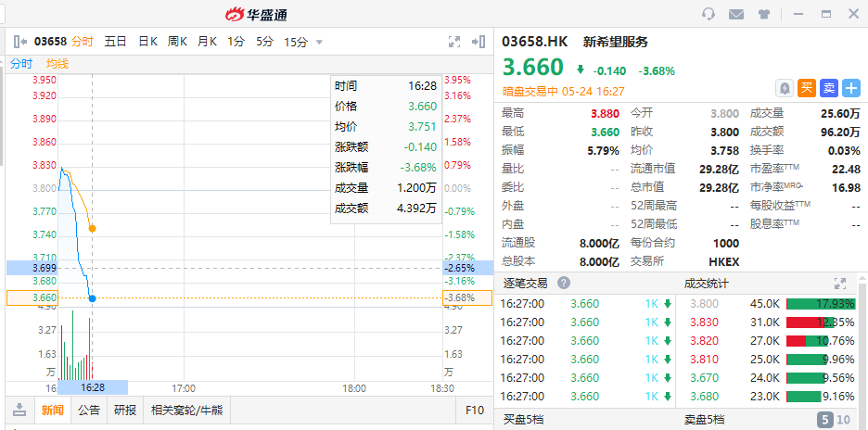The width and height of the screenshot is (868, 430).
Task: Click the orange average price marker dot
Action: [x=92, y=228]
